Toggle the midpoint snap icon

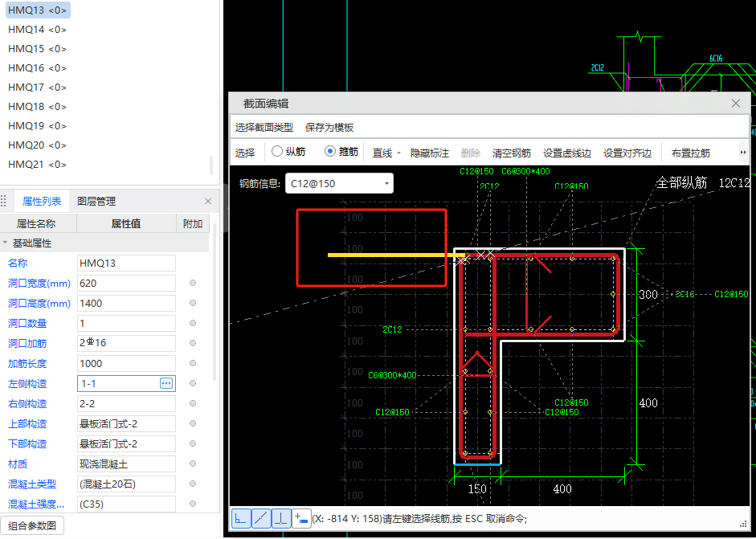click(261, 519)
